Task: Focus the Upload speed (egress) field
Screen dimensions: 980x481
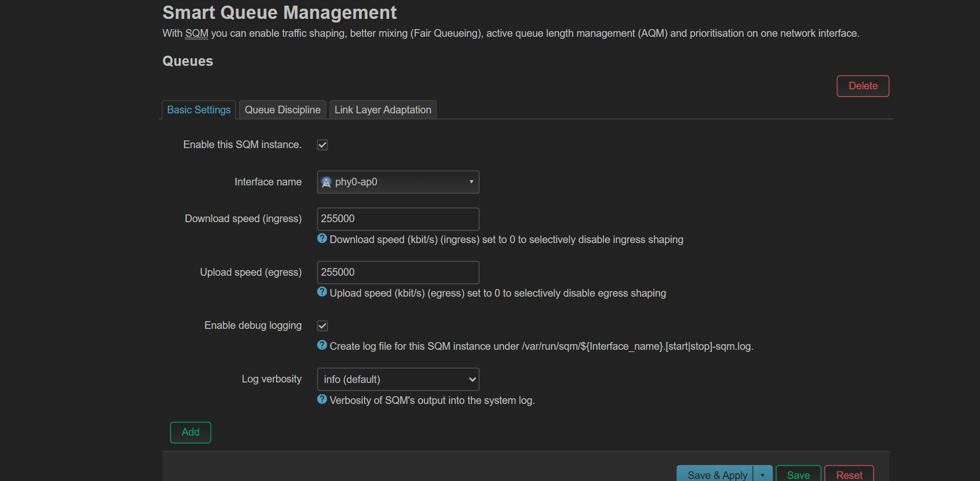Action: coord(398,273)
